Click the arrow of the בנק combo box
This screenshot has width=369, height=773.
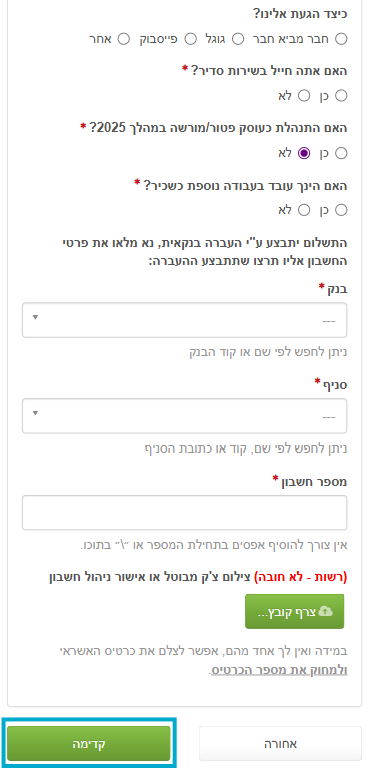[x=35, y=317]
